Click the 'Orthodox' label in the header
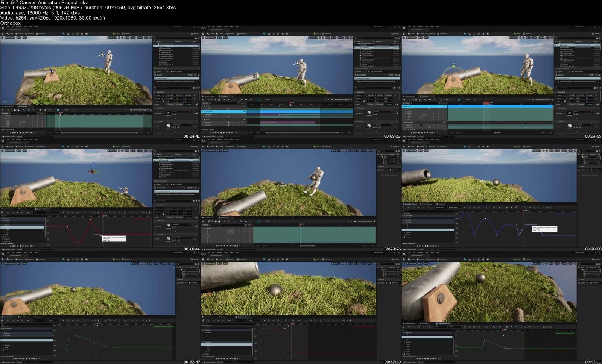The image size is (602, 364). (11, 23)
